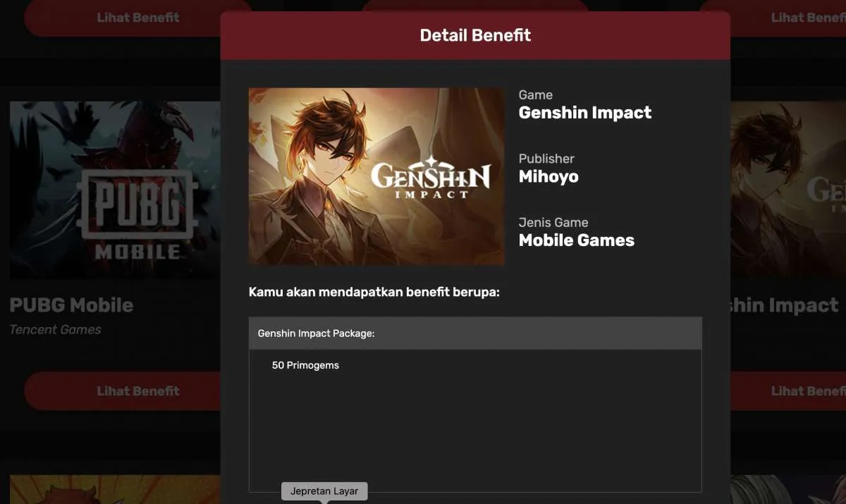This screenshot has height=504, width=846.
Task: Click the 'Kamu akan mendapatkan benefit berupa' text
Action: pyautogui.click(x=374, y=292)
